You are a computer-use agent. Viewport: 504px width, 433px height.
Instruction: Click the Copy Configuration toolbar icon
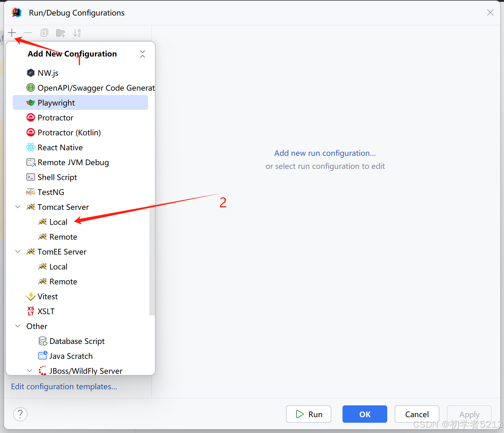point(44,33)
